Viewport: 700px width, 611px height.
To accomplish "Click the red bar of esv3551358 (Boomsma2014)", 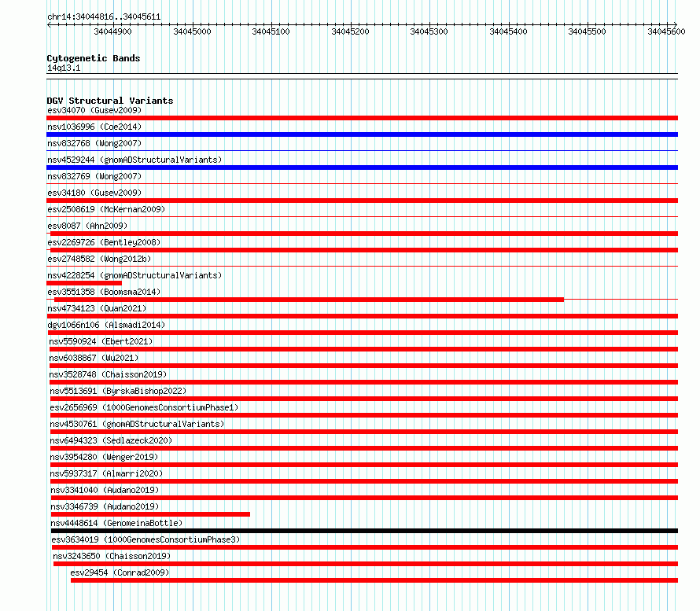I will (309, 300).
